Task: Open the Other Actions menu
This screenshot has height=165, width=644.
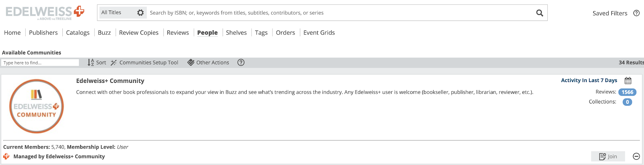Action: [208, 62]
